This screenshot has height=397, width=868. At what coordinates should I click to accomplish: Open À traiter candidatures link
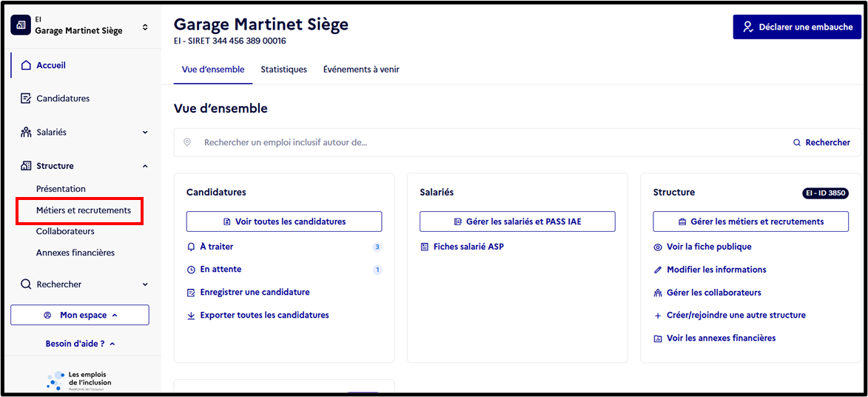tap(217, 247)
